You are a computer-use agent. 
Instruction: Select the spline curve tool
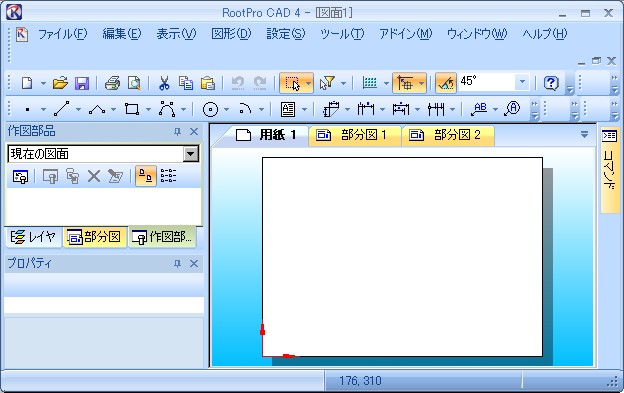coord(167,109)
